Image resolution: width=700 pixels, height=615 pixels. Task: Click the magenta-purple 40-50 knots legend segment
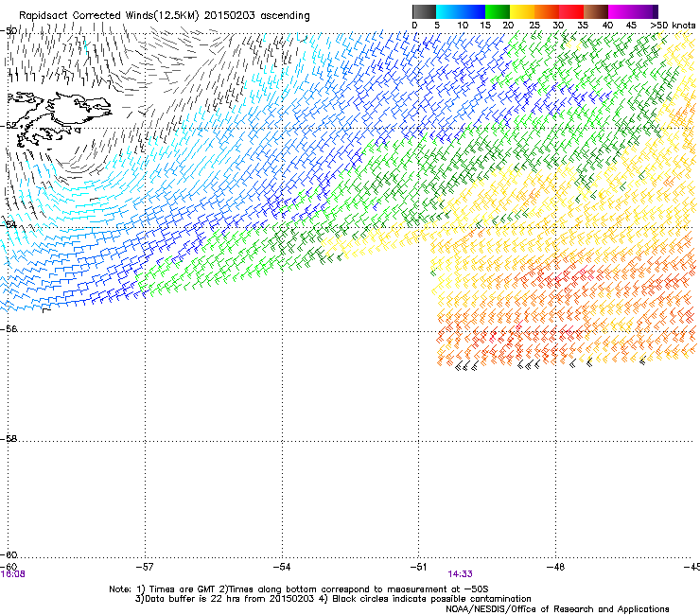633,11
